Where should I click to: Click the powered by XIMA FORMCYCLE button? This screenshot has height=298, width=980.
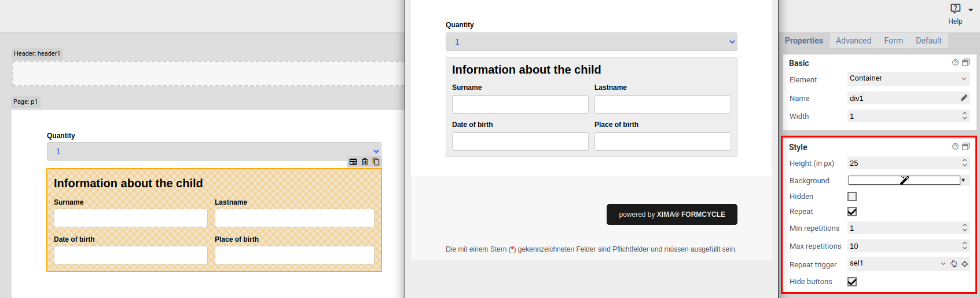(671, 215)
